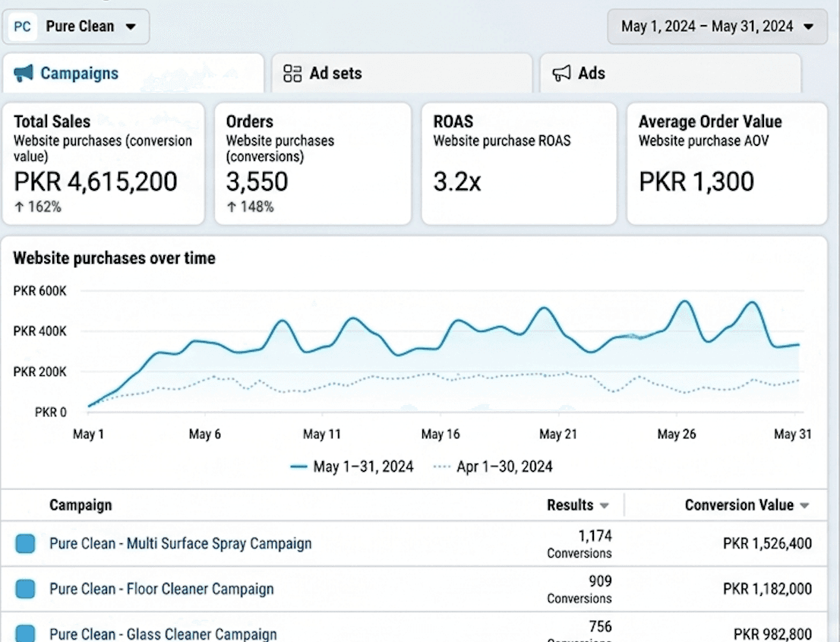Click the PKR 200K axis label
This screenshot has width=840, height=642.
[x=40, y=372]
